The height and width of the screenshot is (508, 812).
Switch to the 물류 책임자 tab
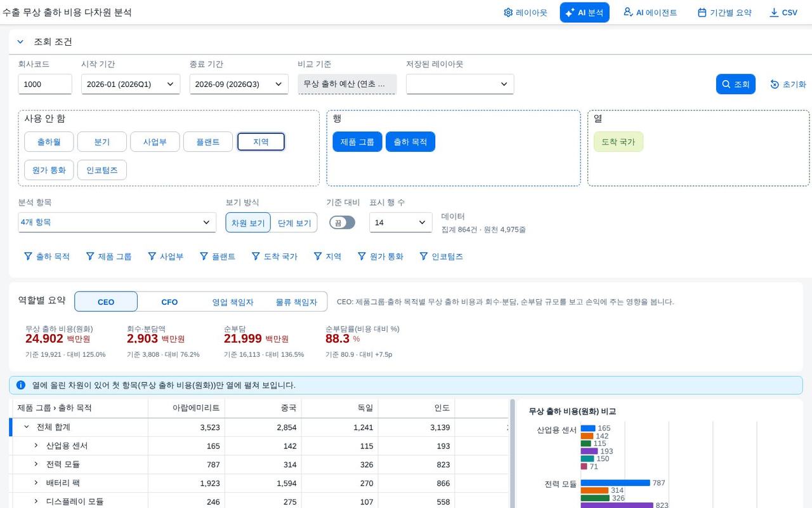coord(296,302)
